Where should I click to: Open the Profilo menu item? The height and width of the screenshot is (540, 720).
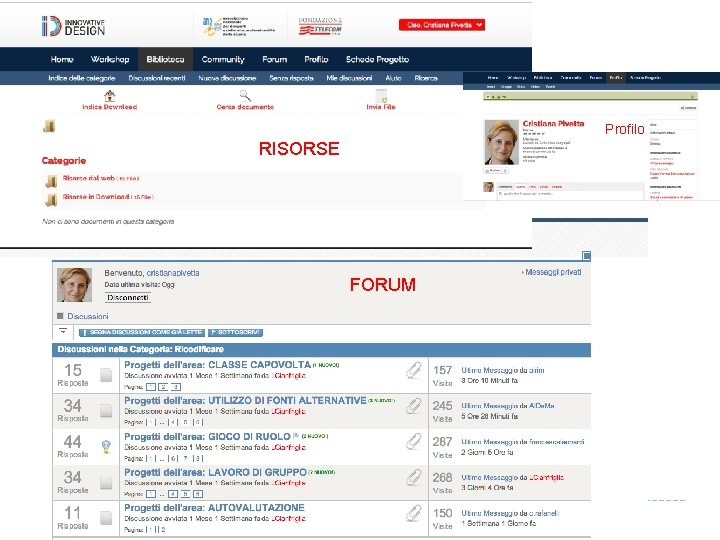tap(316, 59)
